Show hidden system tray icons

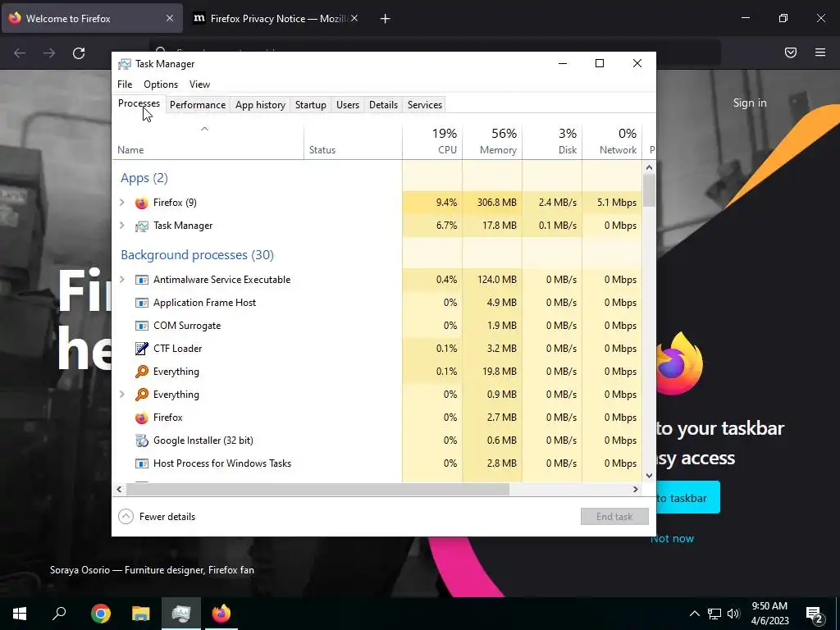[x=694, y=614]
